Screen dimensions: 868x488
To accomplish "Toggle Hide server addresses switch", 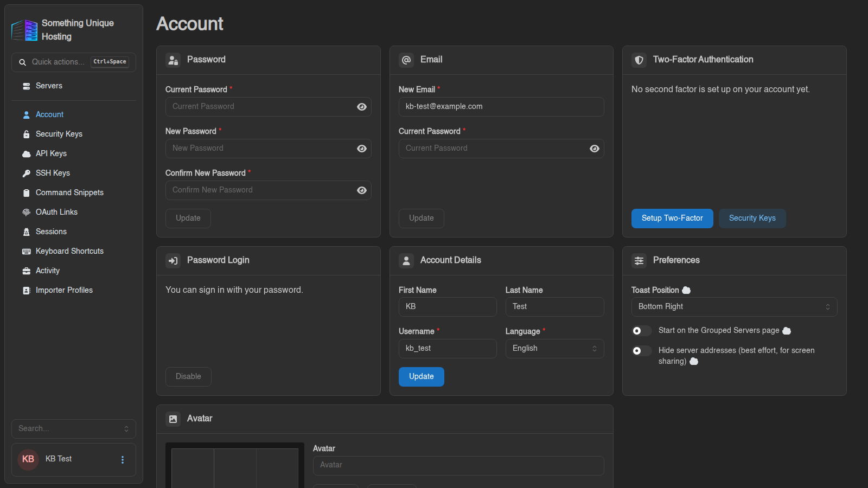I will click(x=642, y=351).
